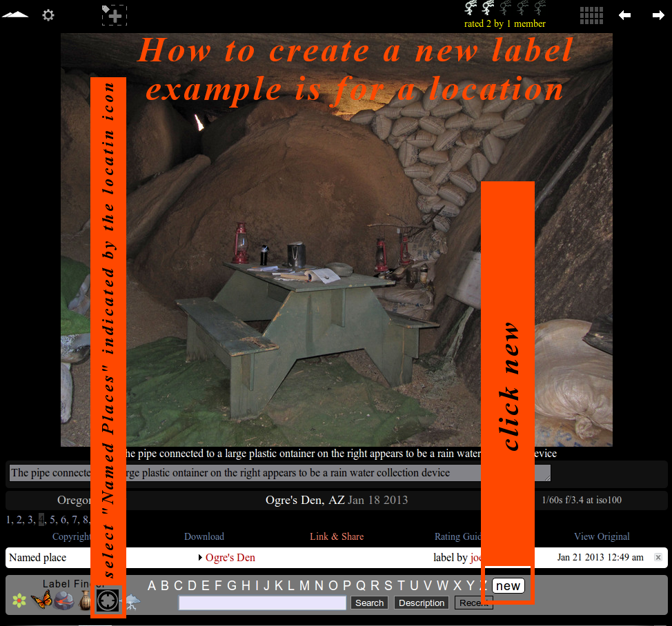The height and width of the screenshot is (626, 672).
Task: Go to previous photo with left arrow
Action: tap(624, 15)
